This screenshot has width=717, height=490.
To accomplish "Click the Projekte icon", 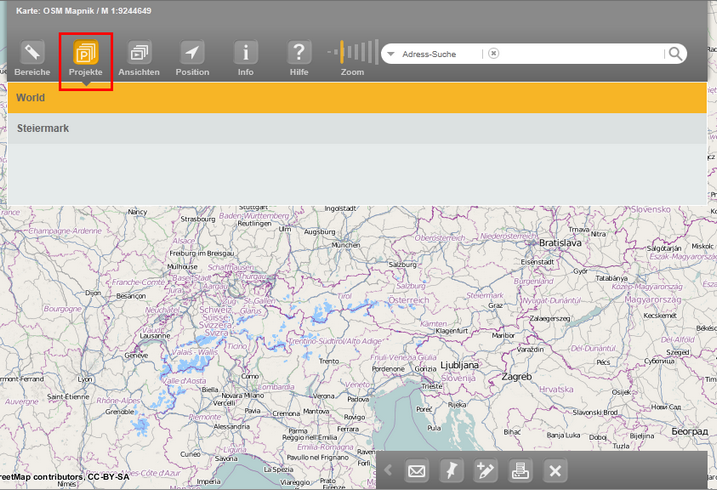I will (x=86, y=53).
